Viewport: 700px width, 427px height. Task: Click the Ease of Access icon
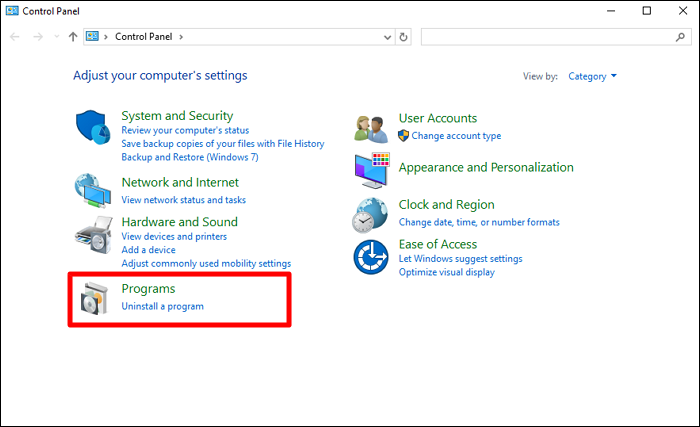372,256
